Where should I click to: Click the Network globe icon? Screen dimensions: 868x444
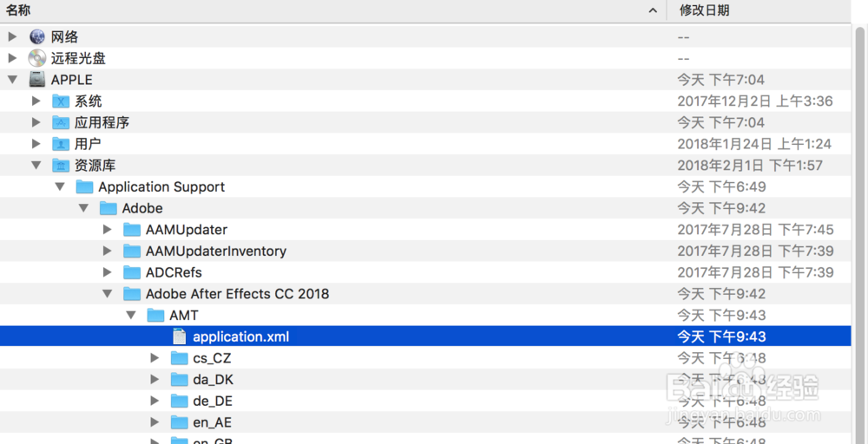pos(37,37)
